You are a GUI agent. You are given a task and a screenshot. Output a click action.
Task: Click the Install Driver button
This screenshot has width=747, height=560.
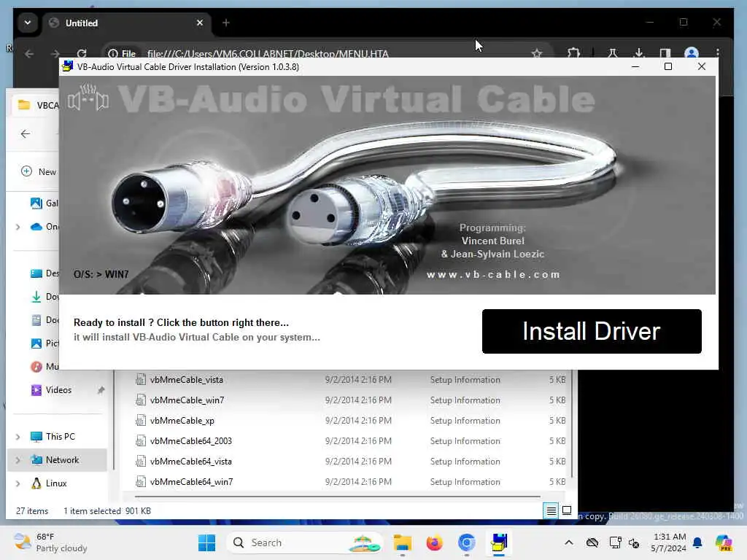coord(591,332)
